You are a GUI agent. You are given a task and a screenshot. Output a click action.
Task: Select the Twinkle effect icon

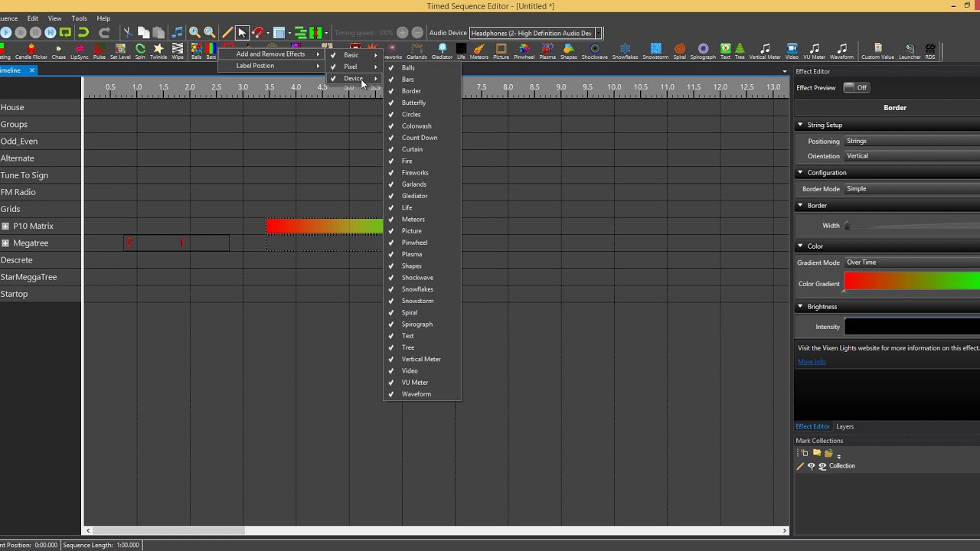158,51
